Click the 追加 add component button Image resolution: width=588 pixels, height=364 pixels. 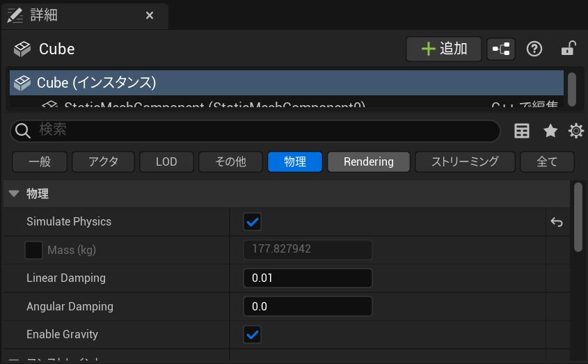tap(444, 49)
